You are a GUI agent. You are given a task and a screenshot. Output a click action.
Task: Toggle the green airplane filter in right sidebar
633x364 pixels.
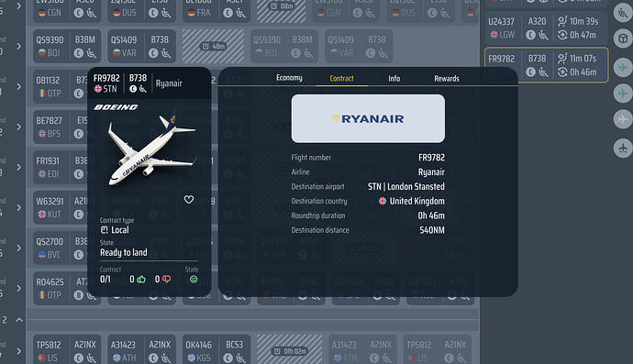623,67
